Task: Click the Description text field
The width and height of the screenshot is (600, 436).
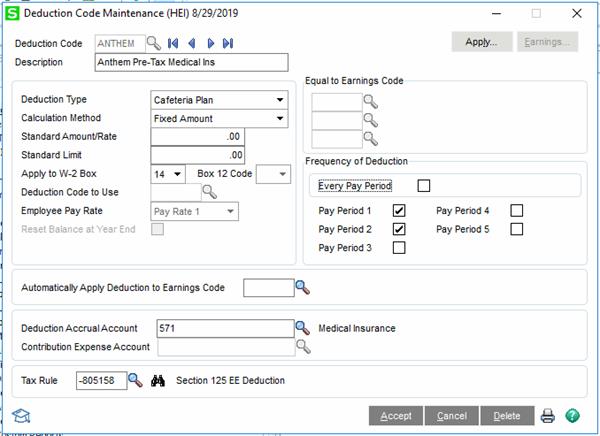Action: coord(191,62)
